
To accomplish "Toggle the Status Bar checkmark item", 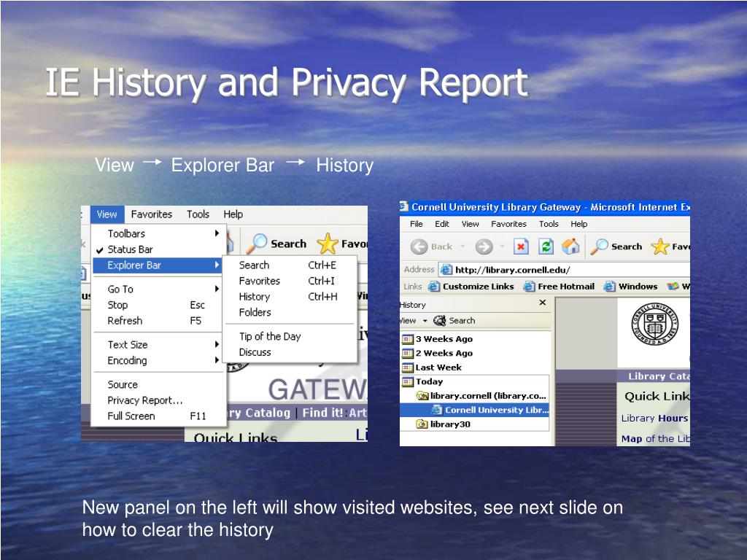I will pyautogui.click(x=158, y=249).
